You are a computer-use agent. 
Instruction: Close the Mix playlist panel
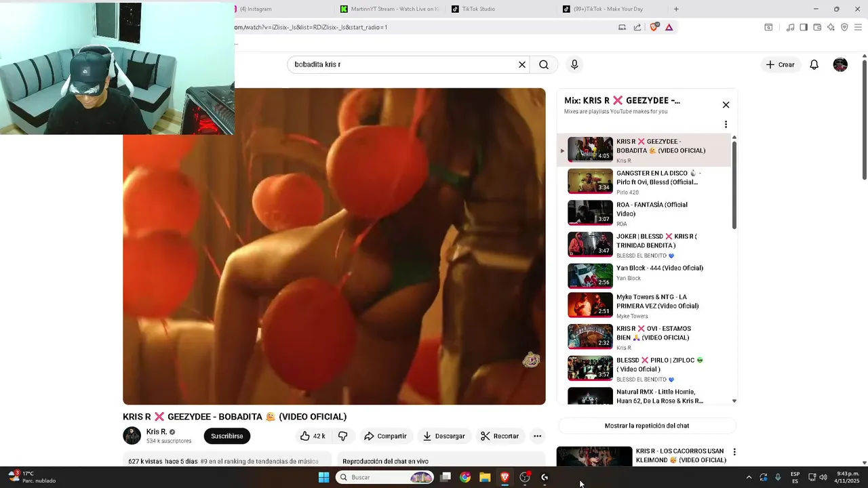[726, 105]
